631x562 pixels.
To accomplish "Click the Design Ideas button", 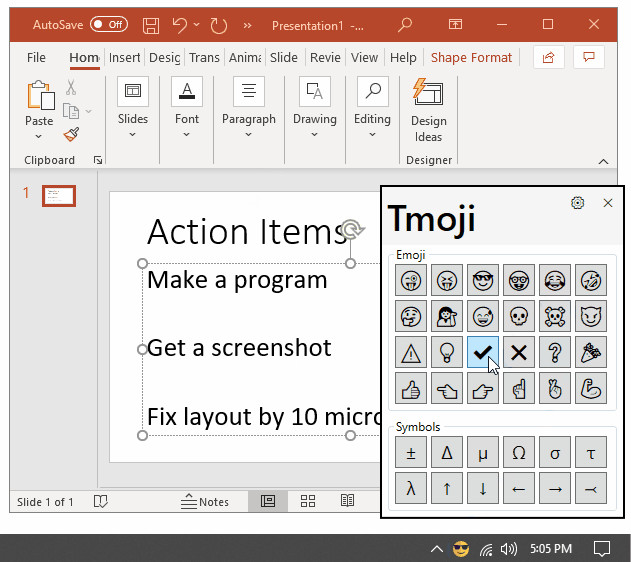I will tap(429, 111).
